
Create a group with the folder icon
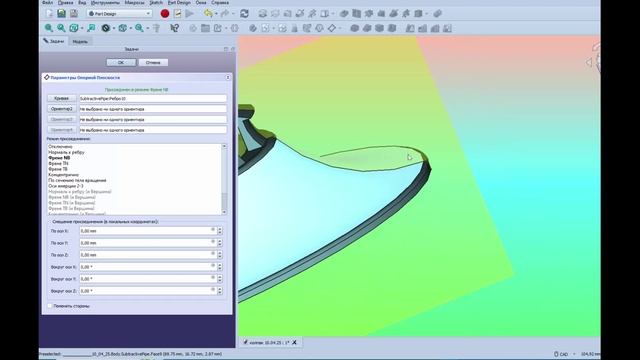click(x=205, y=28)
